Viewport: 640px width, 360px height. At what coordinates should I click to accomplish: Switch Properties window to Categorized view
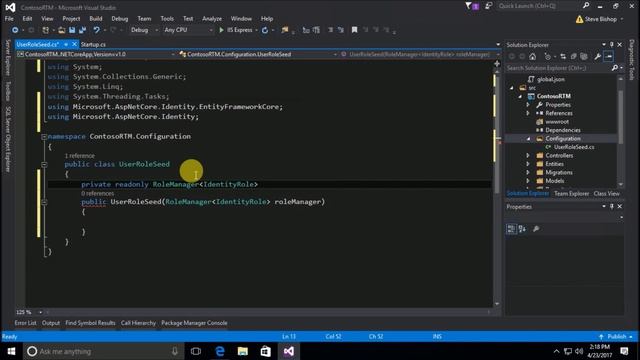511,229
